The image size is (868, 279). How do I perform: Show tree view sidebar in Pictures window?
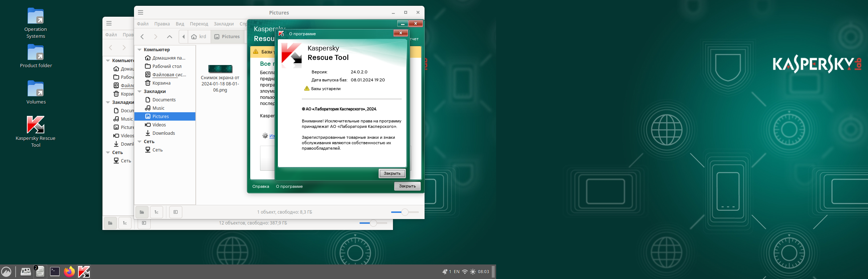[x=157, y=212]
